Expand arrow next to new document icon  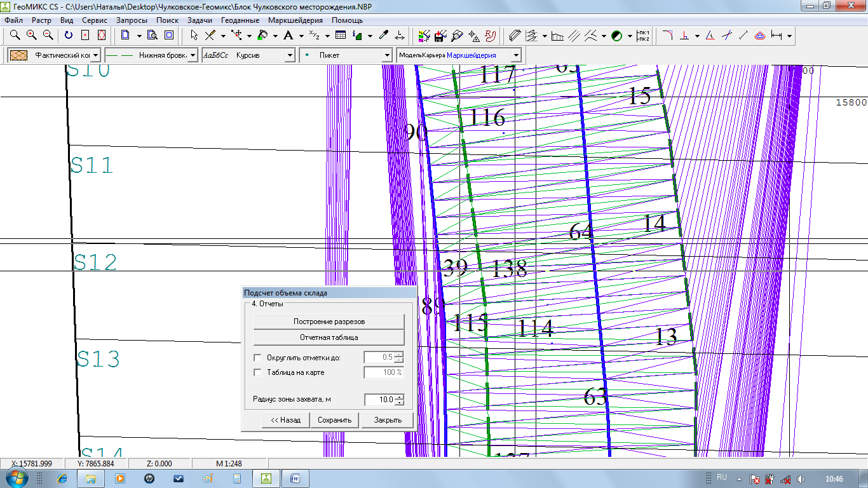coord(139,36)
